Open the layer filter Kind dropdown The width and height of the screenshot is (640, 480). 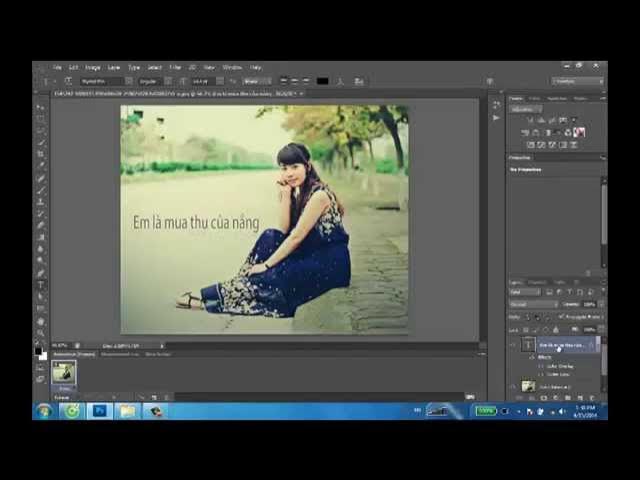pos(525,292)
